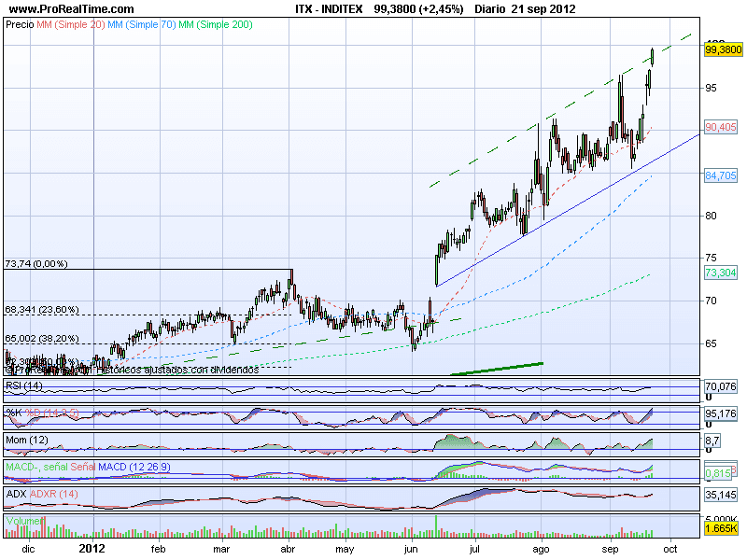747x560 pixels.
Task: Click the 65 price axis label
Action: click(x=711, y=343)
